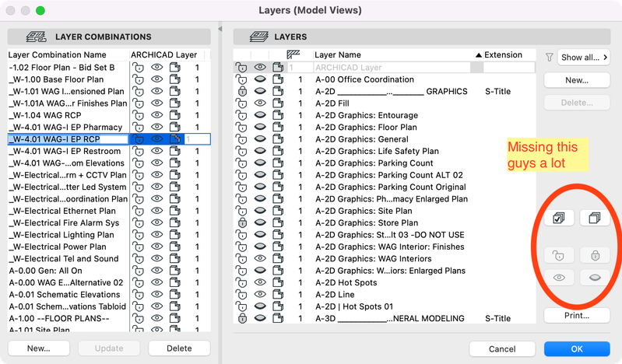Viewport: 622px width, 364px height.
Task: Select _W-4.01 WAG-I EP Pharmacy combination
Action: point(66,128)
